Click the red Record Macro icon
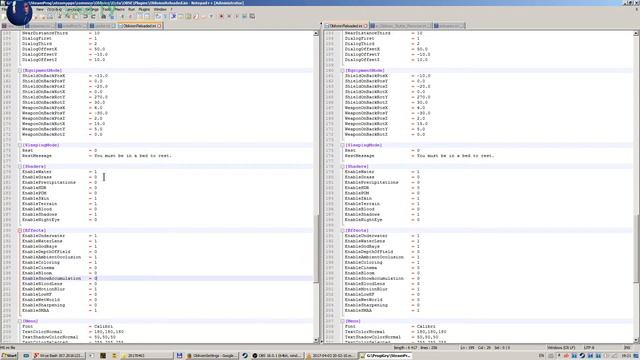This screenshot has width=640, height=360. coord(221,16)
